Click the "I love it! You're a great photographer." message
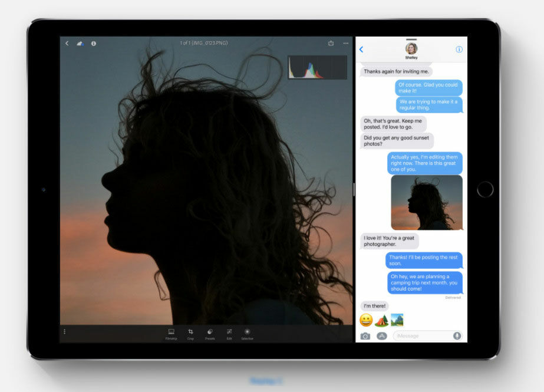 tap(389, 241)
